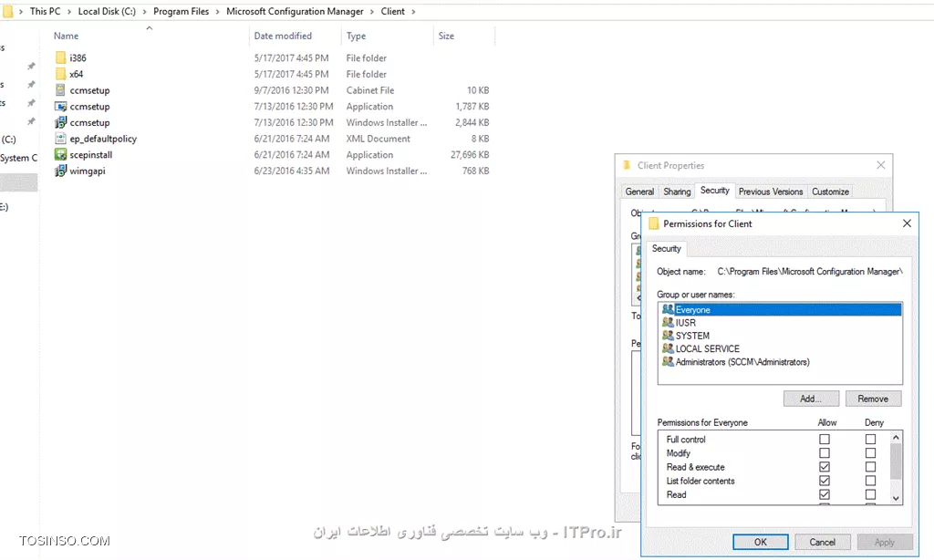Select the wimgapi installer icon
This screenshot has height=560, width=934.
[x=60, y=171]
